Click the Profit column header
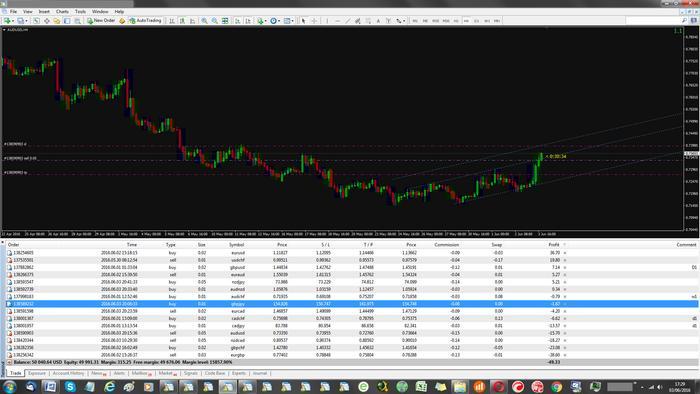Image resolution: width=700 pixels, height=394 pixels. (x=554, y=245)
